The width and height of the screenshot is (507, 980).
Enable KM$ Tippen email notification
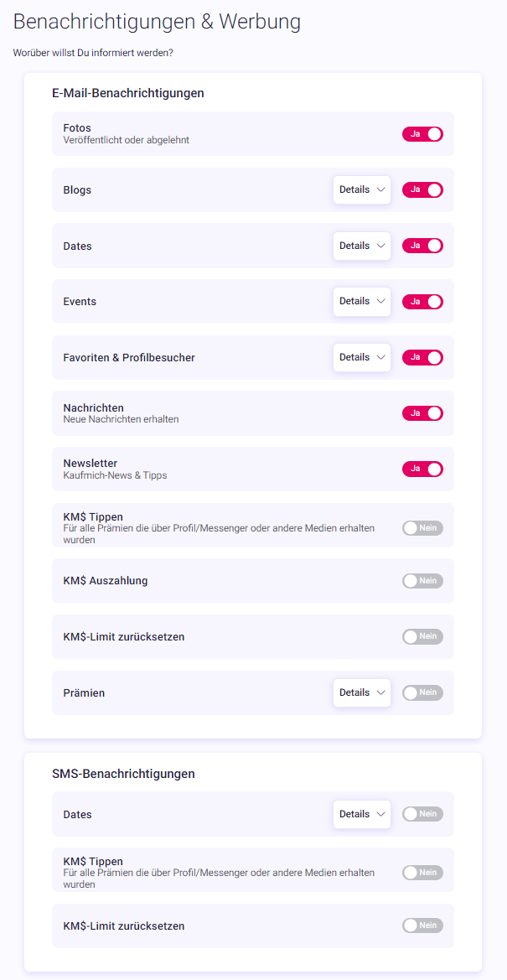coord(422,528)
